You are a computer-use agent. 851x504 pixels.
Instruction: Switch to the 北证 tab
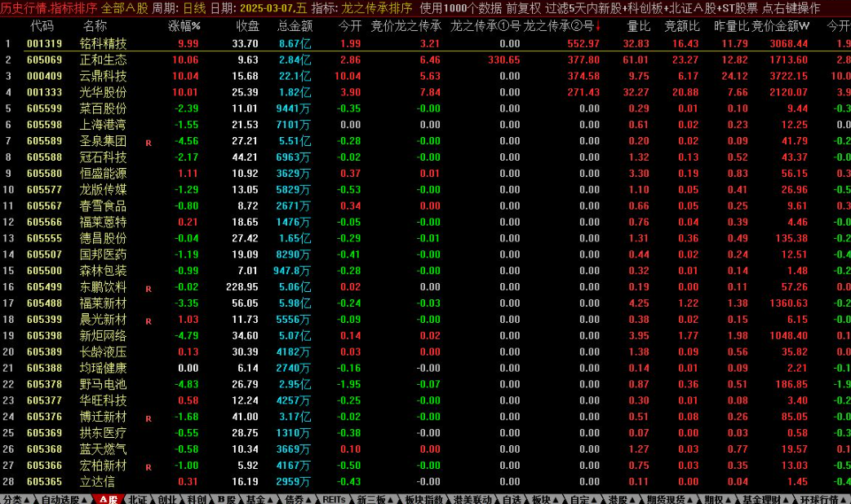point(137,499)
